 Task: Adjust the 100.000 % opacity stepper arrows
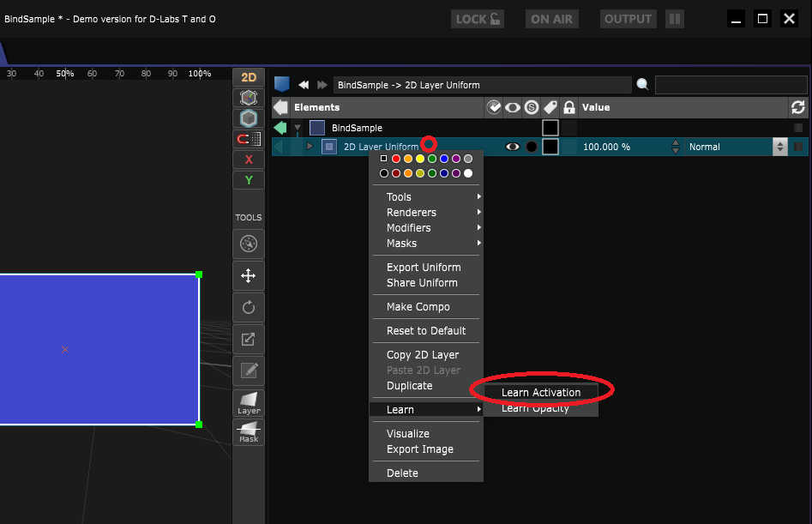(676, 147)
